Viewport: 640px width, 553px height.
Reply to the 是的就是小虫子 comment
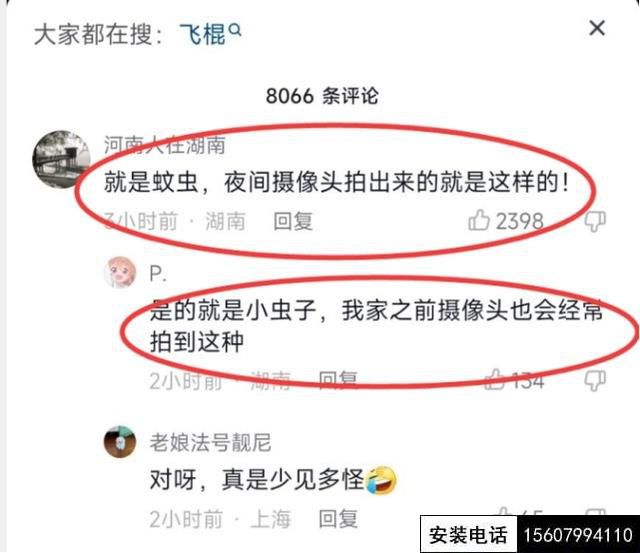coord(338,380)
